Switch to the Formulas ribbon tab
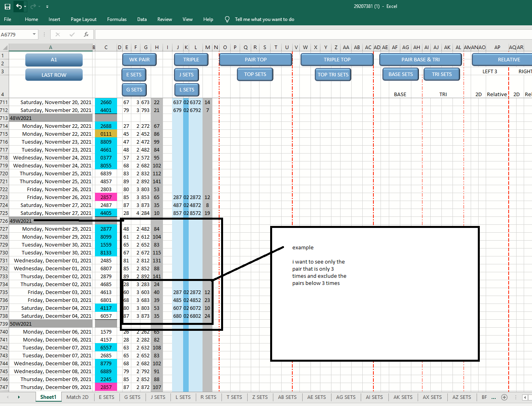The image size is (532, 406). pos(117,19)
